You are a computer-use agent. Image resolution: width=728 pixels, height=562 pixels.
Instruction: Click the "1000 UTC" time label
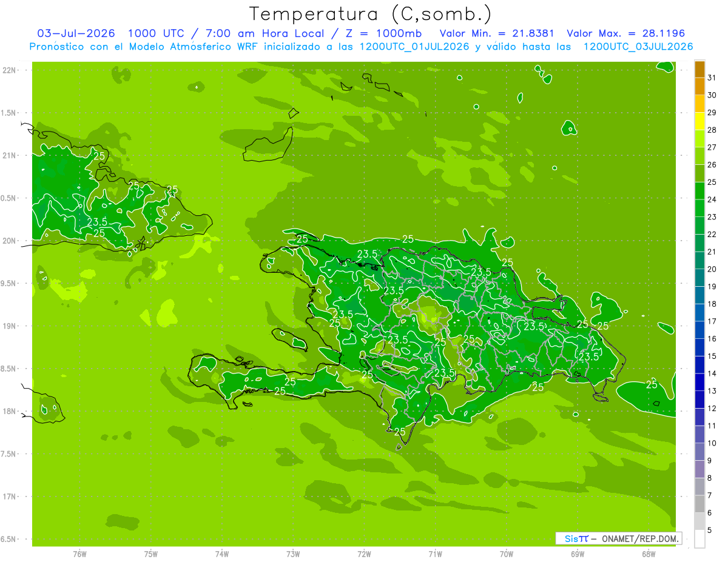point(157,33)
